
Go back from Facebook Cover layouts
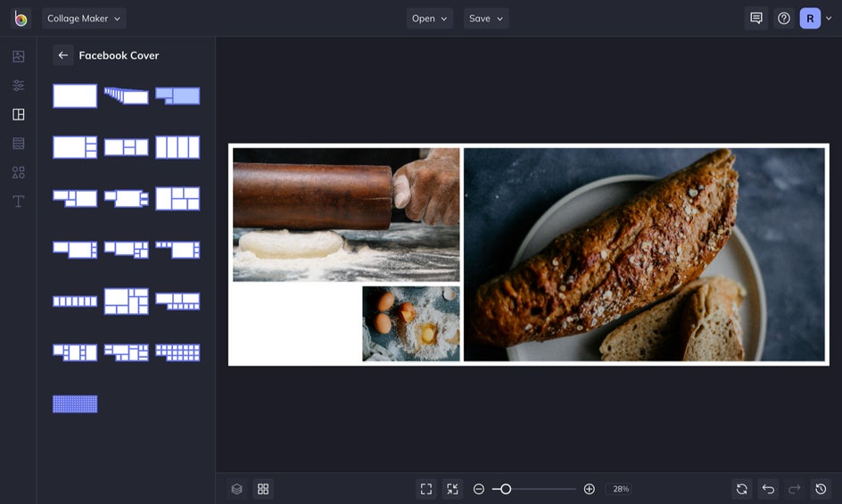pyautogui.click(x=62, y=55)
